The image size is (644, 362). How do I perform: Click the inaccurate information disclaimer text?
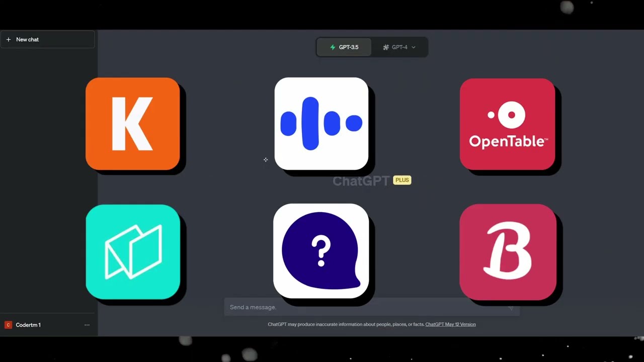(x=346, y=324)
